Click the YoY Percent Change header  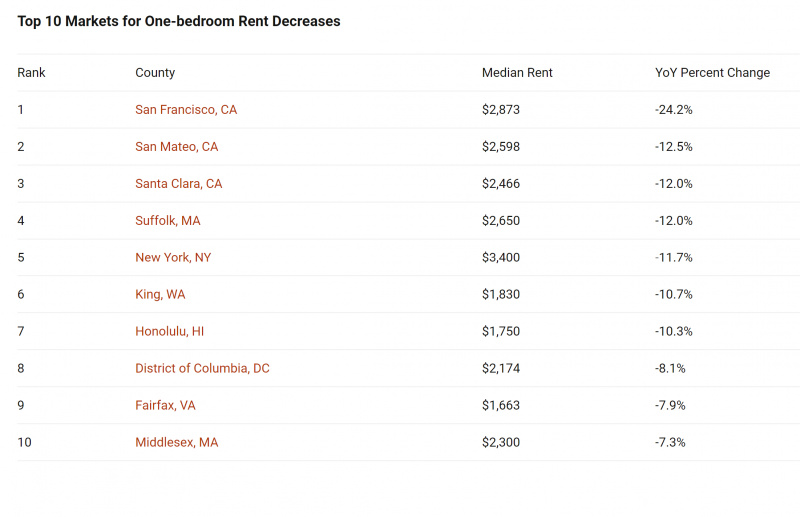[712, 73]
